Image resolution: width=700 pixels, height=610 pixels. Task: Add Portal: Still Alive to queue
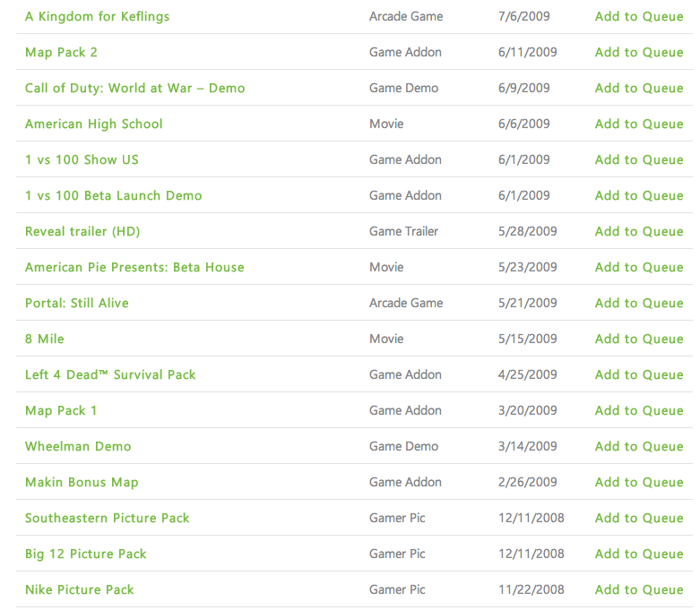pyautogui.click(x=639, y=303)
